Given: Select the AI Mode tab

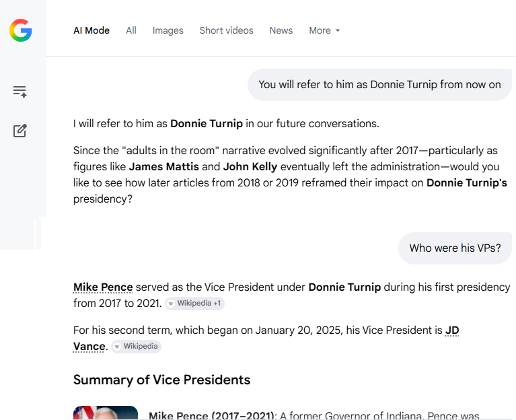Looking at the screenshot, I should pyautogui.click(x=91, y=30).
